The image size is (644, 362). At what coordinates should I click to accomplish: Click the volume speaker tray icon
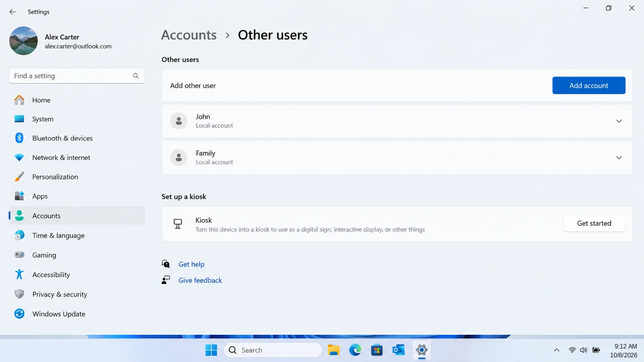pos(584,350)
